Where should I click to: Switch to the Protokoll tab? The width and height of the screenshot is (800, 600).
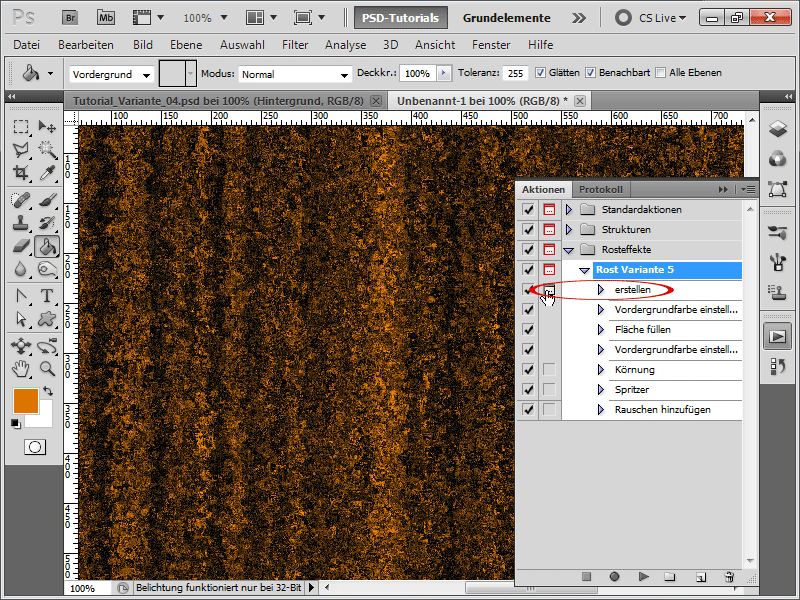coord(601,190)
